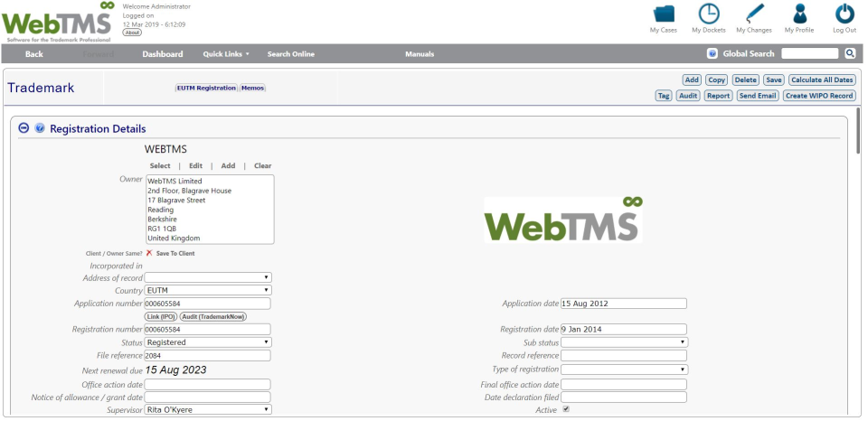Click the Link (IPO) button
The height and width of the screenshot is (421, 868).
pyautogui.click(x=161, y=316)
